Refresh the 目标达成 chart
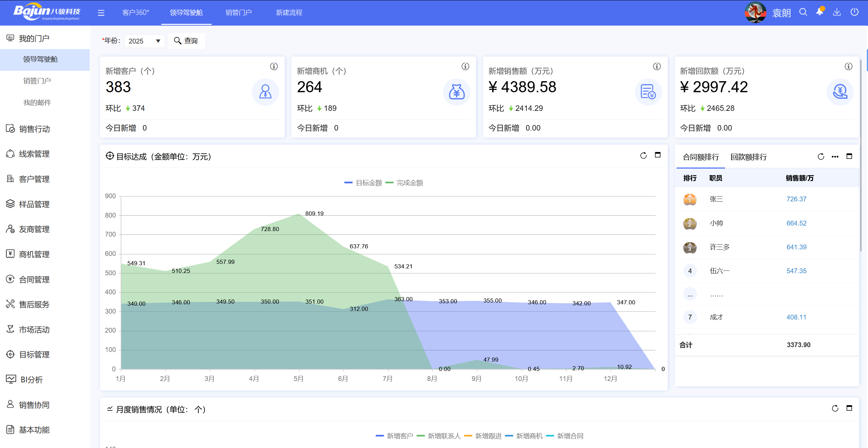868x448 pixels. click(x=643, y=156)
